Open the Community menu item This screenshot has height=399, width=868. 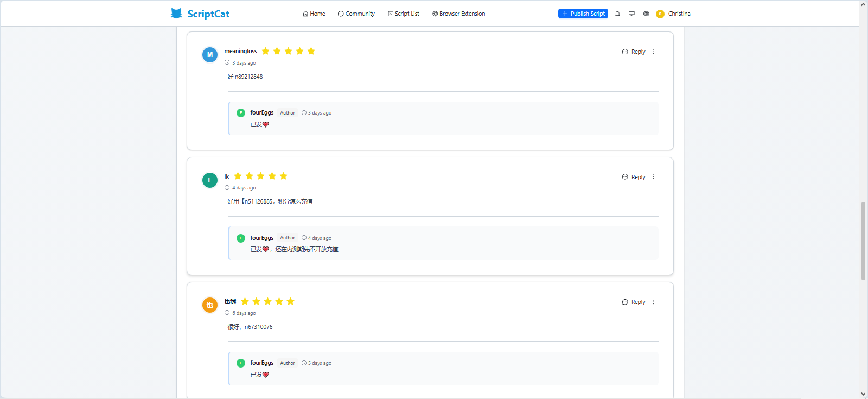coord(356,14)
